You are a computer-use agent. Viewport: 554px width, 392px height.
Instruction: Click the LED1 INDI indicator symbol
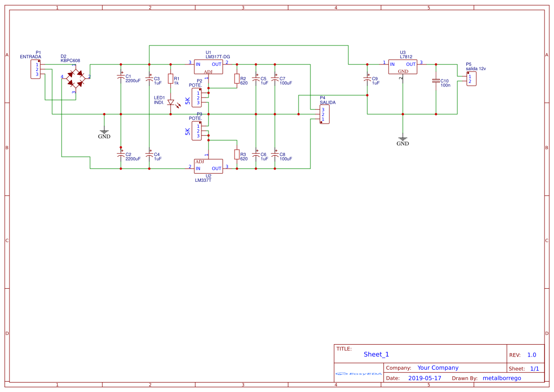pyautogui.click(x=171, y=102)
